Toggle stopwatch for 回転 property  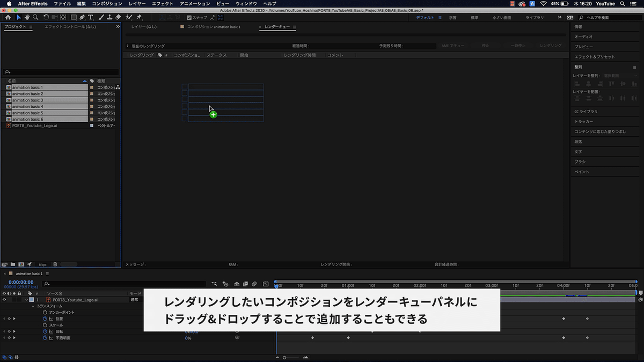45,331
